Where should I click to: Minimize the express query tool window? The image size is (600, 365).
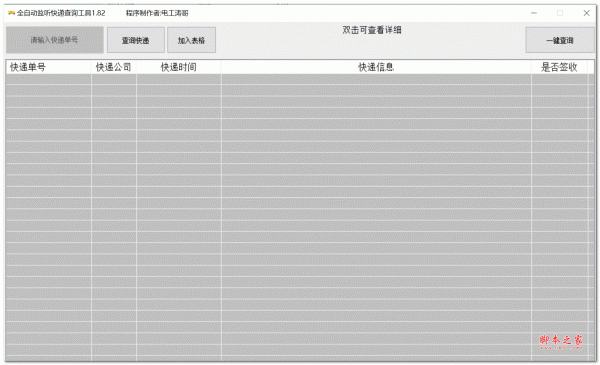coord(534,13)
